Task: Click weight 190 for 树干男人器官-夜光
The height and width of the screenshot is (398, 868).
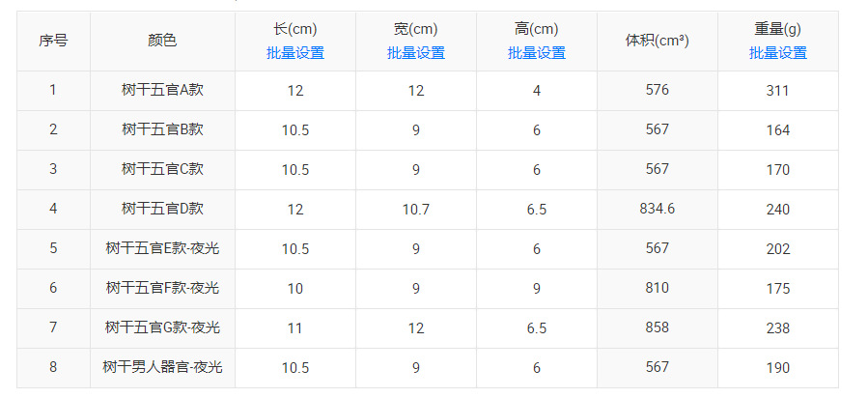Action: pos(777,368)
